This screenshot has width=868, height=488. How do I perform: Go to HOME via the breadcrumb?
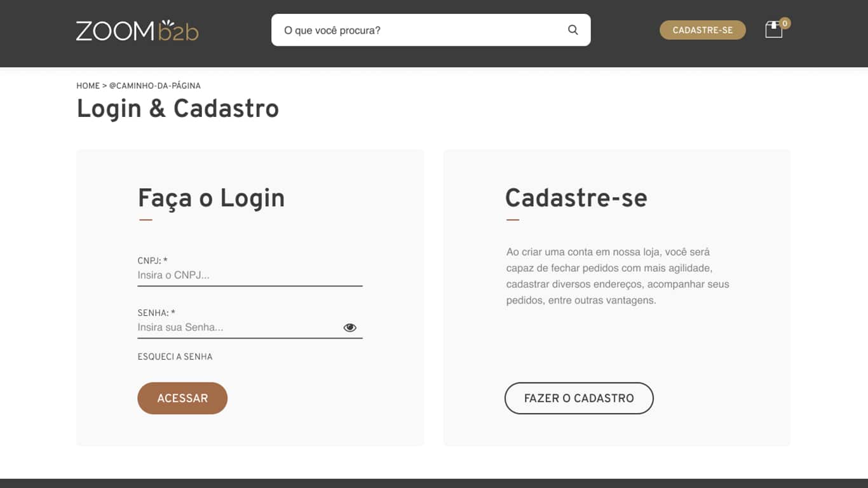tap(88, 86)
